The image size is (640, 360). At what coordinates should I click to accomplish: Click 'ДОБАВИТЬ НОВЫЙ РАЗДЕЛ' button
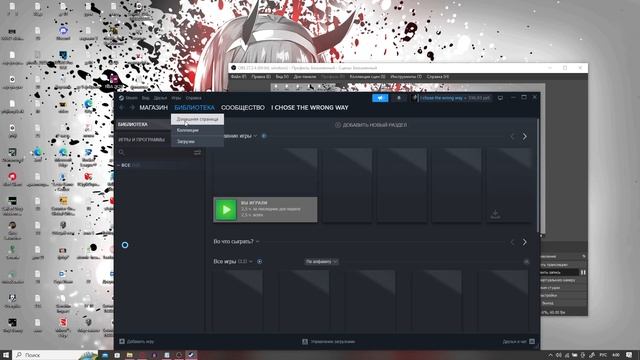[x=371, y=125]
